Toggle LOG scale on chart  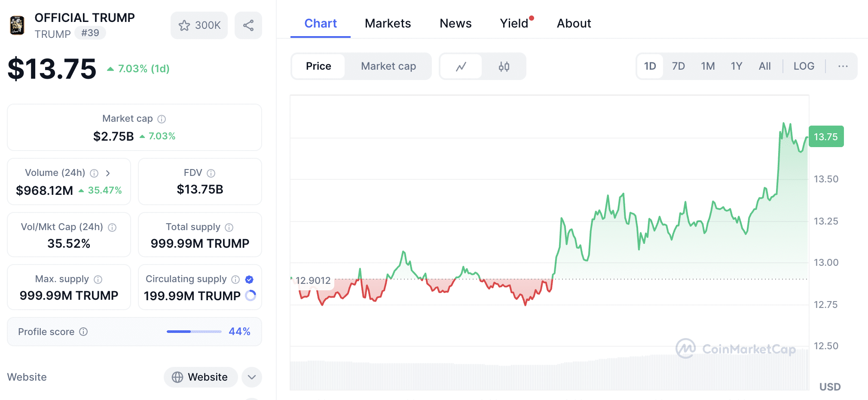pyautogui.click(x=804, y=66)
